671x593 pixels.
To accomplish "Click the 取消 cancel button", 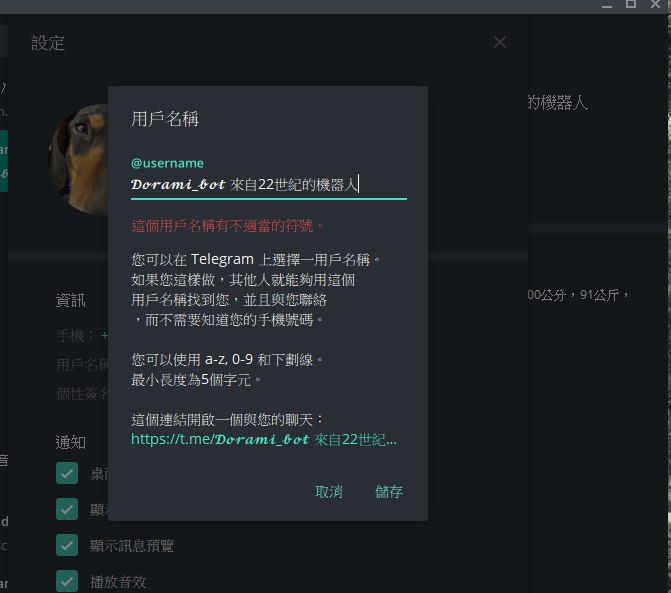I will tap(329, 492).
